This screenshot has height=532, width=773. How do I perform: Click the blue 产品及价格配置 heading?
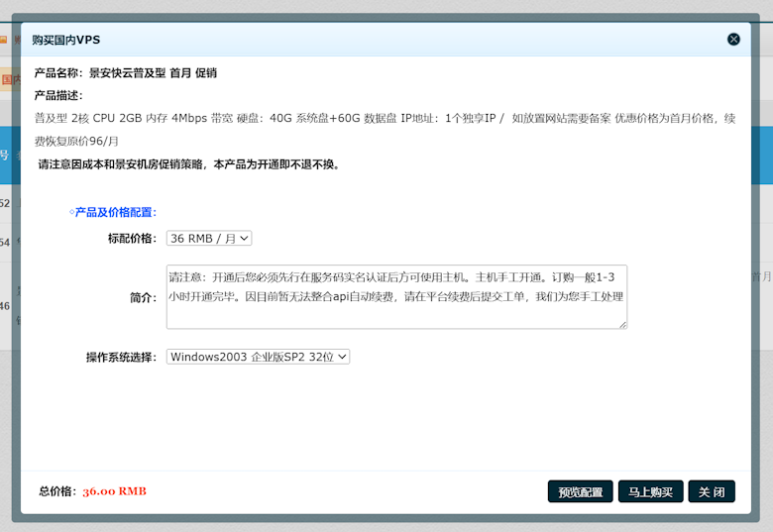pos(115,212)
